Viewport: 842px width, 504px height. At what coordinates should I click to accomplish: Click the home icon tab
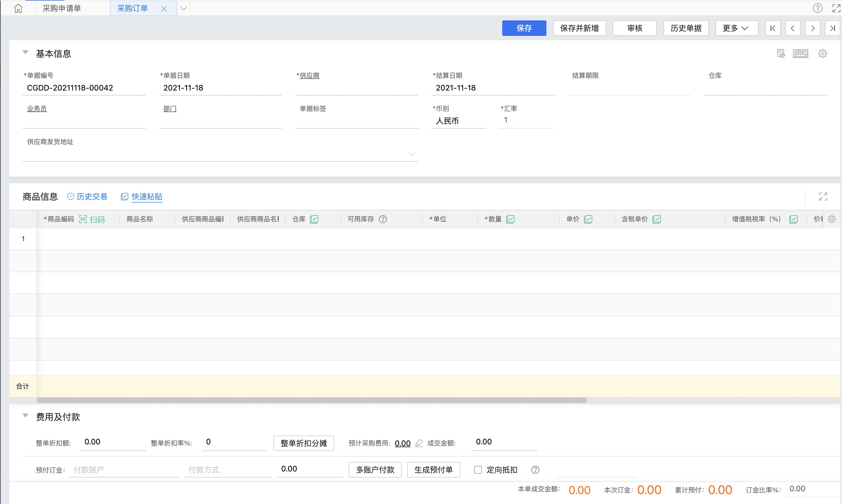(18, 8)
